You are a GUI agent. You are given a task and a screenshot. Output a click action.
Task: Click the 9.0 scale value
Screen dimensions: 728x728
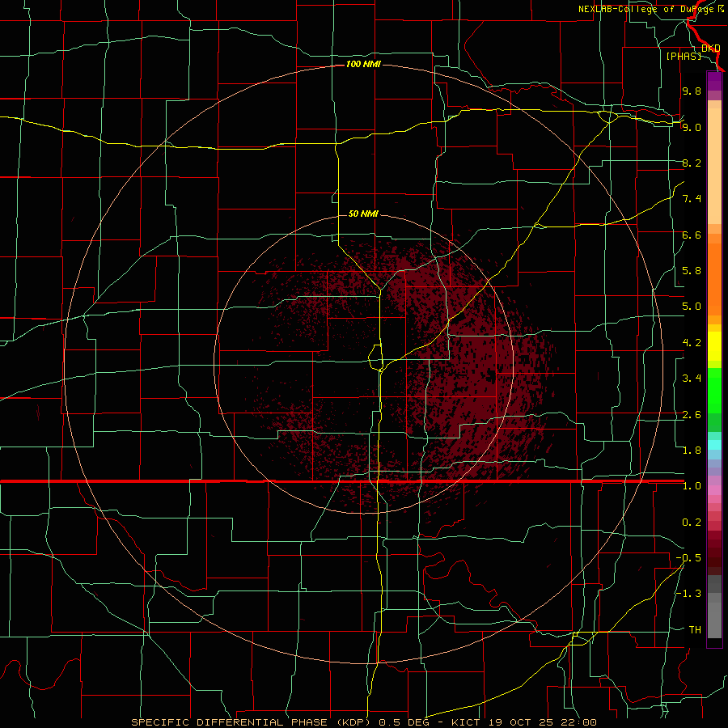click(x=692, y=127)
